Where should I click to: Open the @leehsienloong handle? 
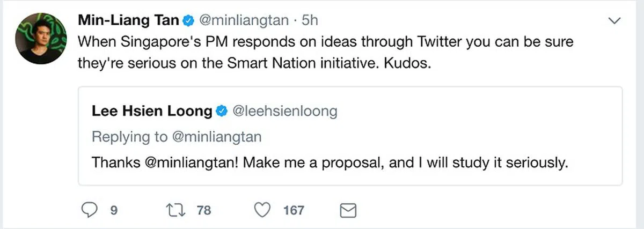pyautogui.click(x=284, y=112)
